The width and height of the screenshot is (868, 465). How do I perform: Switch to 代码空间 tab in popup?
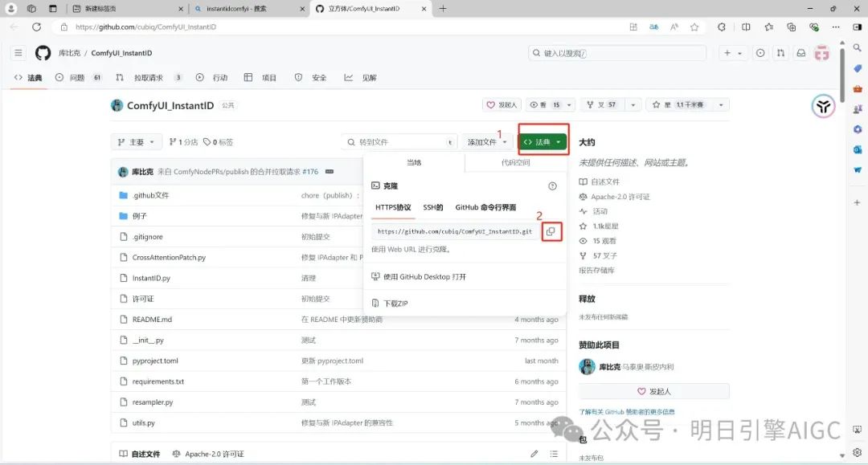pos(515,162)
